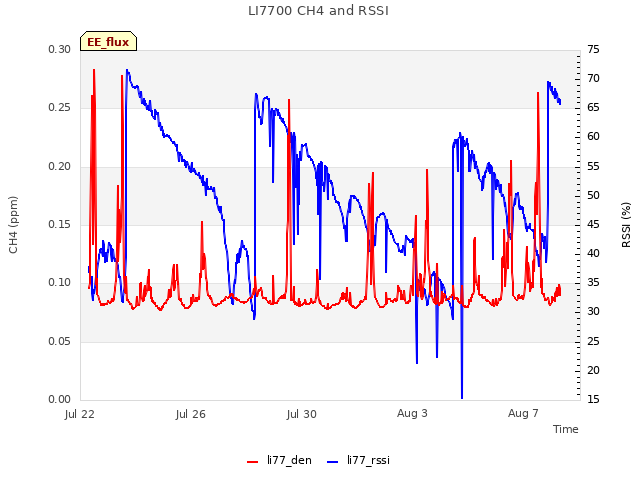
Task: Click the RSSI (%) axis title
Action: (626, 225)
